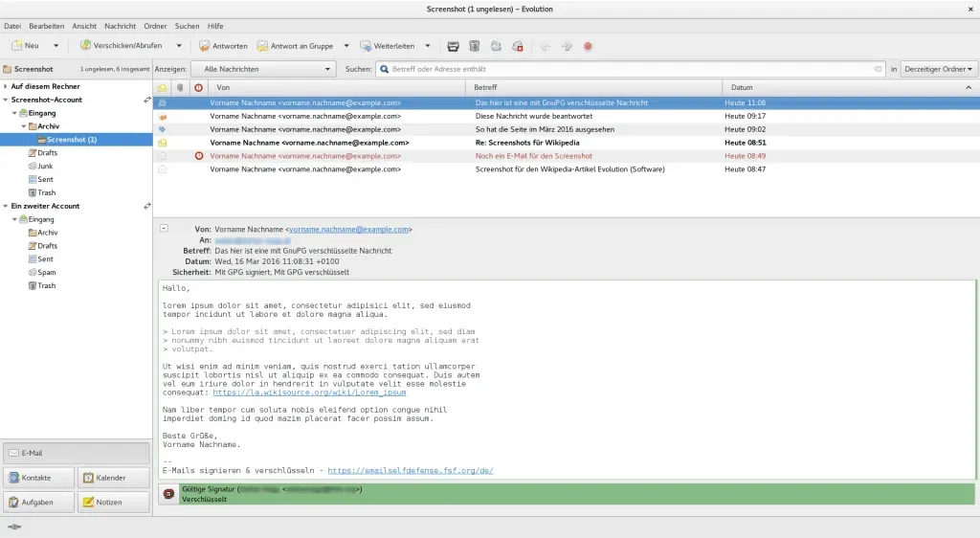Click the Neu new message button
980x538 pixels.
(26, 46)
